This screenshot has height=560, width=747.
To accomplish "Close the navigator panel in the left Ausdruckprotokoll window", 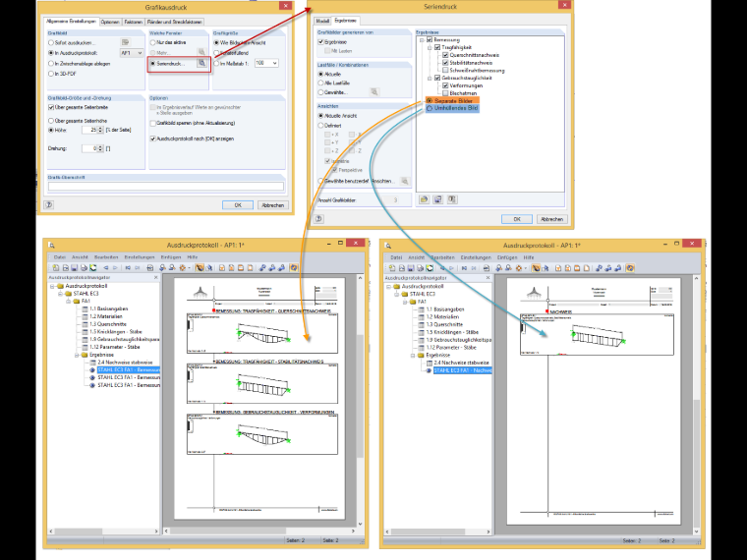I will (x=155, y=277).
